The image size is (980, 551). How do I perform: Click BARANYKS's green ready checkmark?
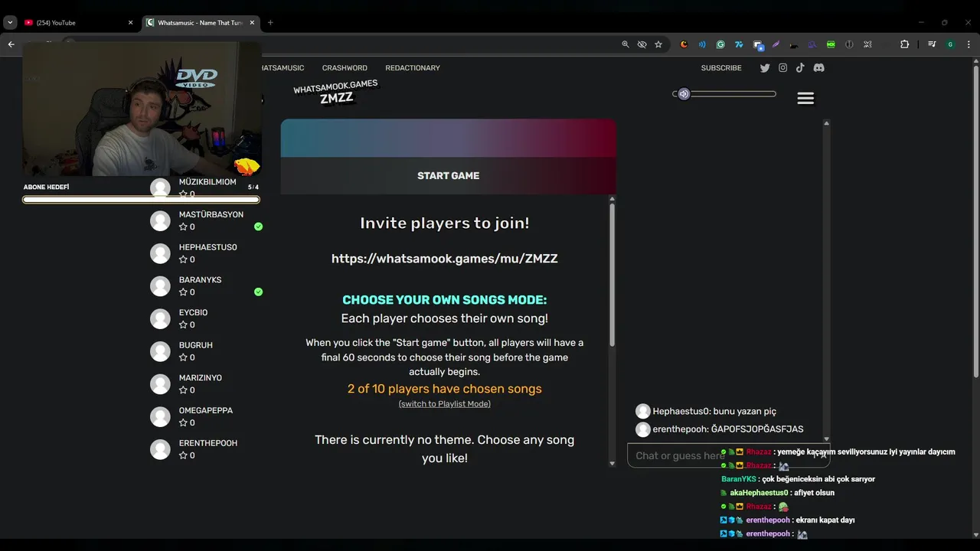coord(258,292)
